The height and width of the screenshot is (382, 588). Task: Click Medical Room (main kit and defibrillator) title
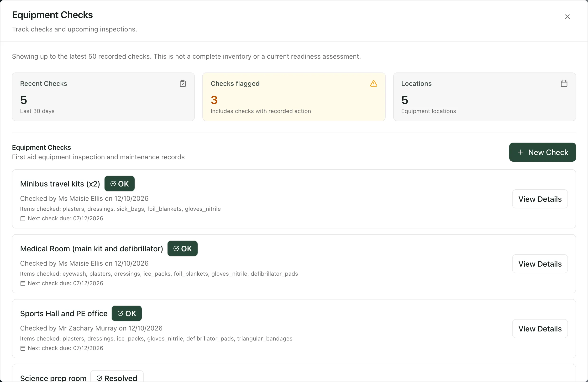(92, 249)
